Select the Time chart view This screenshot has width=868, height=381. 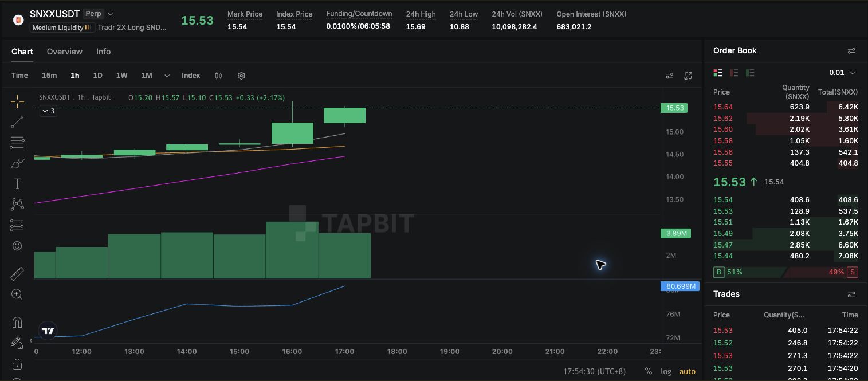[19, 76]
